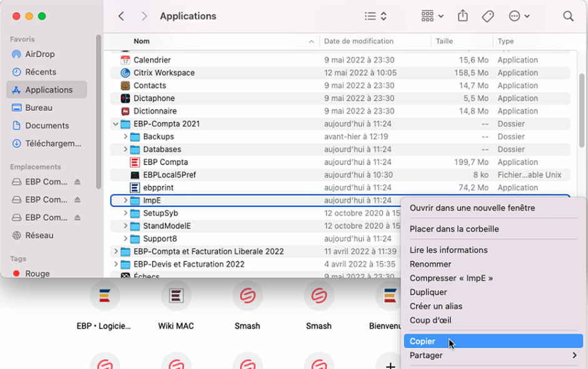This screenshot has width=588, height=369.
Task: Select the ebpprint application icon
Action: [134, 188]
